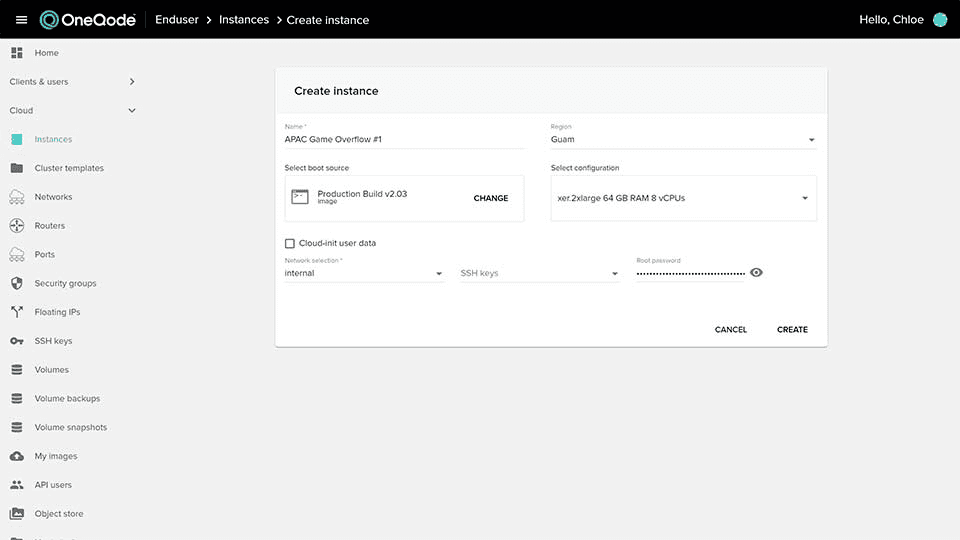960x540 pixels.
Task: Enable Cloud-init user data checkbox
Action: coord(290,243)
